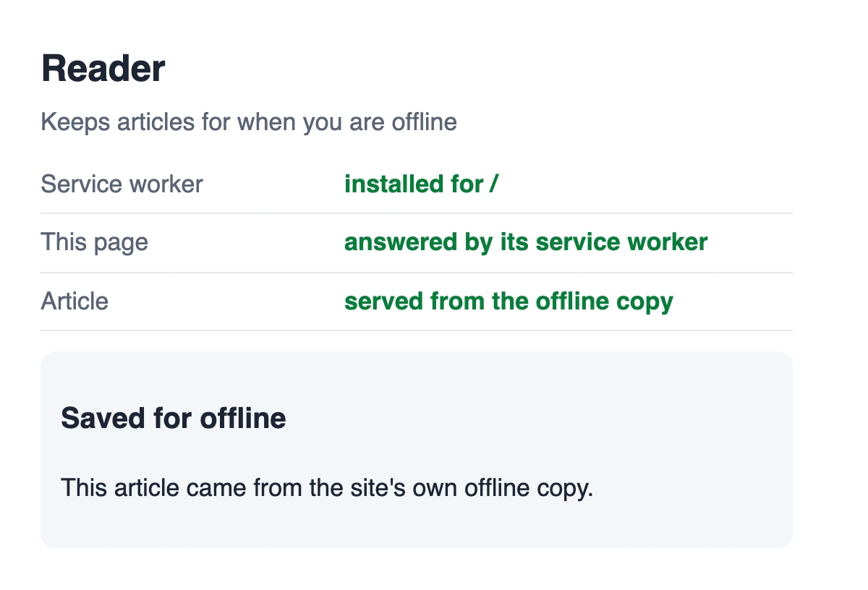
Task: Click the 'Article' row label
Action: click(x=75, y=301)
